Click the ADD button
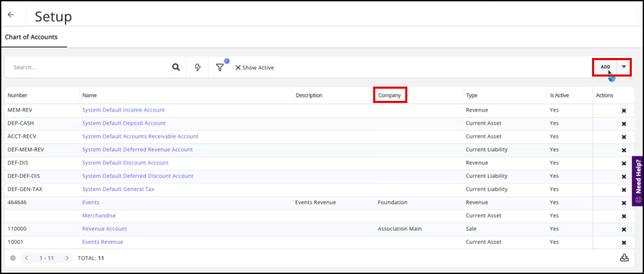Viewport: 644px width, 274px height. (x=605, y=67)
